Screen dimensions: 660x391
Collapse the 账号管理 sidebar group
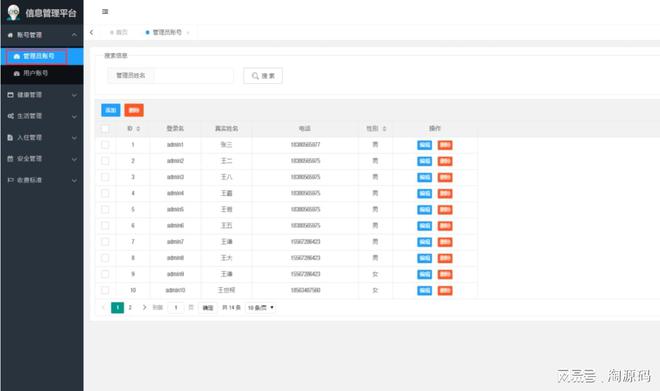pyautogui.click(x=42, y=35)
